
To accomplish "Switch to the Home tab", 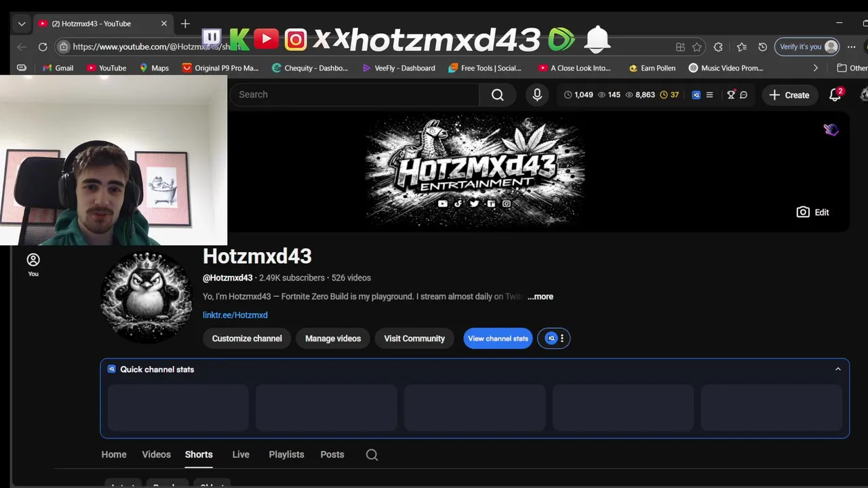I will (x=114, y=455).
